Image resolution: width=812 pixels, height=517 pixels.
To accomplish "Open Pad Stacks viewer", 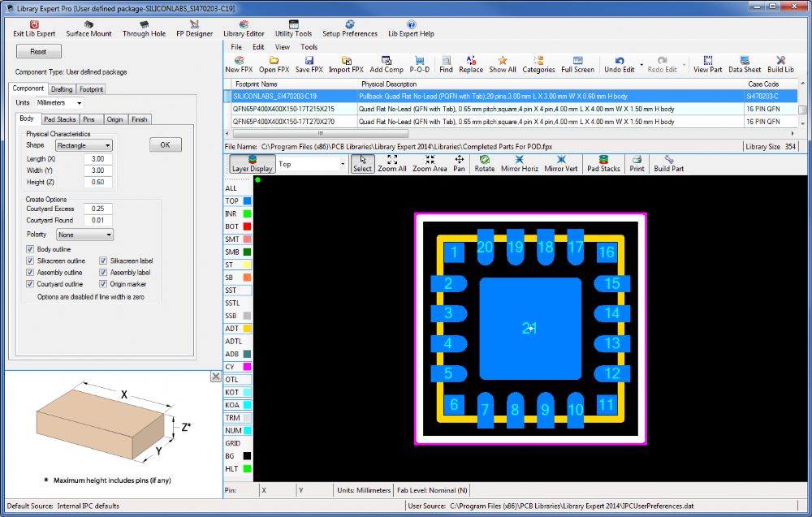I will tap(603, 163).
